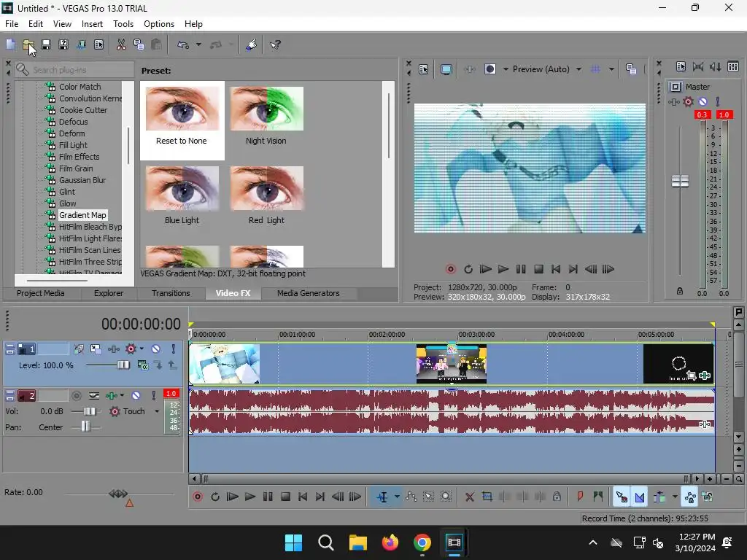Select the Blue Light preset thumbnail
747x560 pixels.
pos(182,188)
